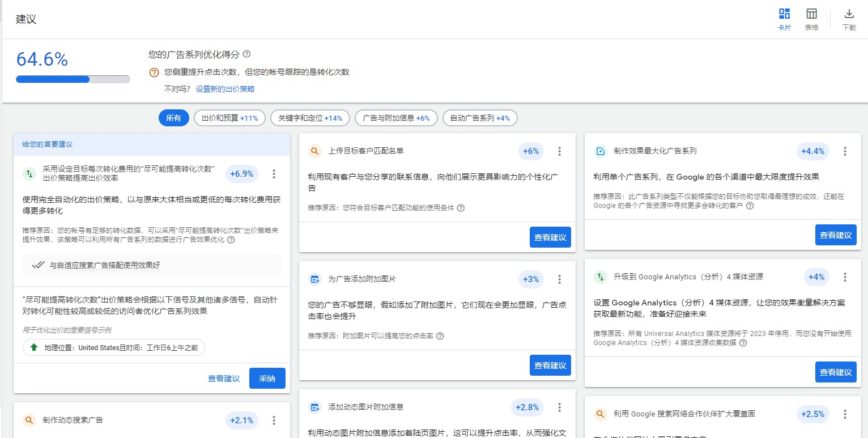Image resolution: width=868 pixels, height=438 pixels.
Task: Click the +2.5% score badge
Action: (x=812, y=414)
